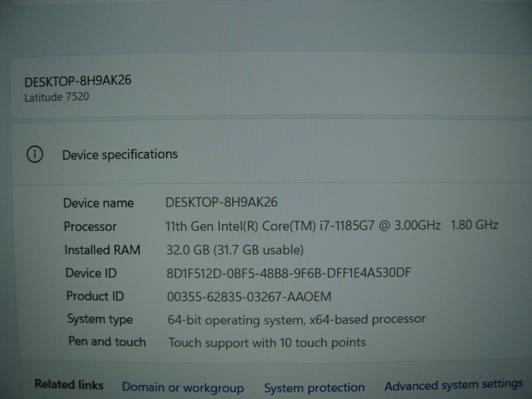Image resolution: width=532 pixels, height=399 pixels.
Task: Click the Product ID label
Action: click(x=95, y=296)
